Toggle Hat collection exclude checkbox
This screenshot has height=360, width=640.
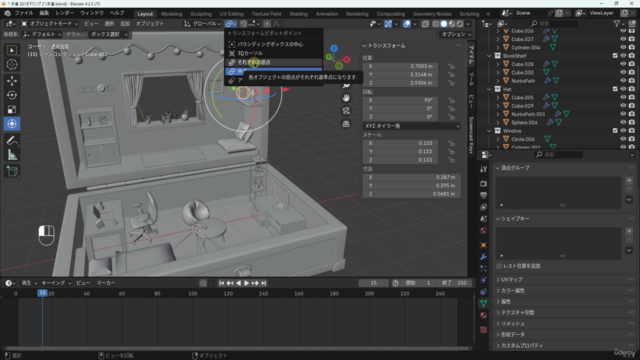tap(615, 89)
